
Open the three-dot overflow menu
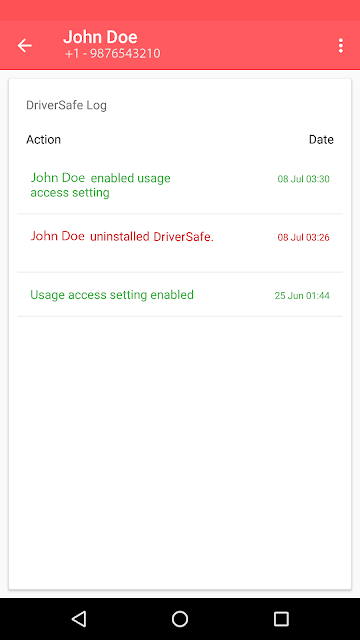[340, 45]
